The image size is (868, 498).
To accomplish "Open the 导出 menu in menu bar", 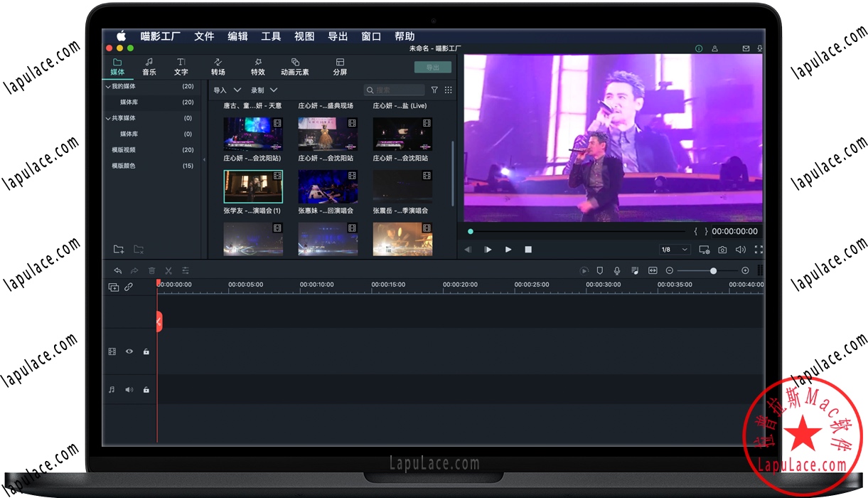I will (338, 36).
